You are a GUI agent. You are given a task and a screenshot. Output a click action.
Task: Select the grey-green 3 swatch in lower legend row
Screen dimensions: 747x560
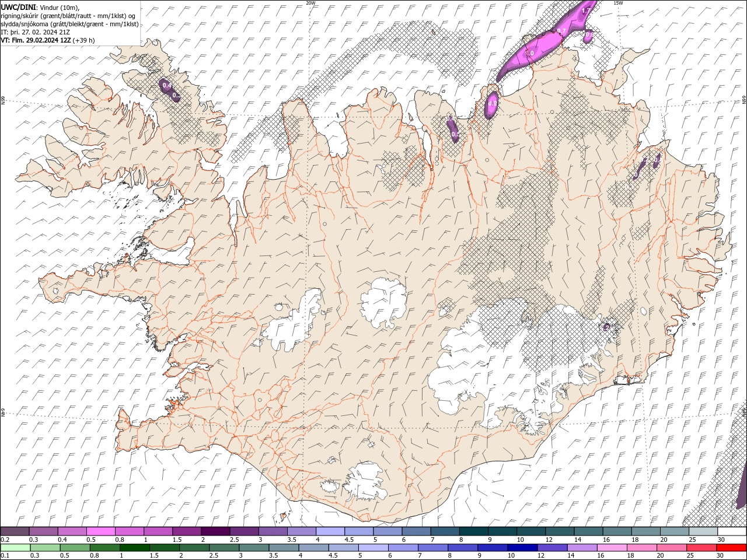point(254,548)
